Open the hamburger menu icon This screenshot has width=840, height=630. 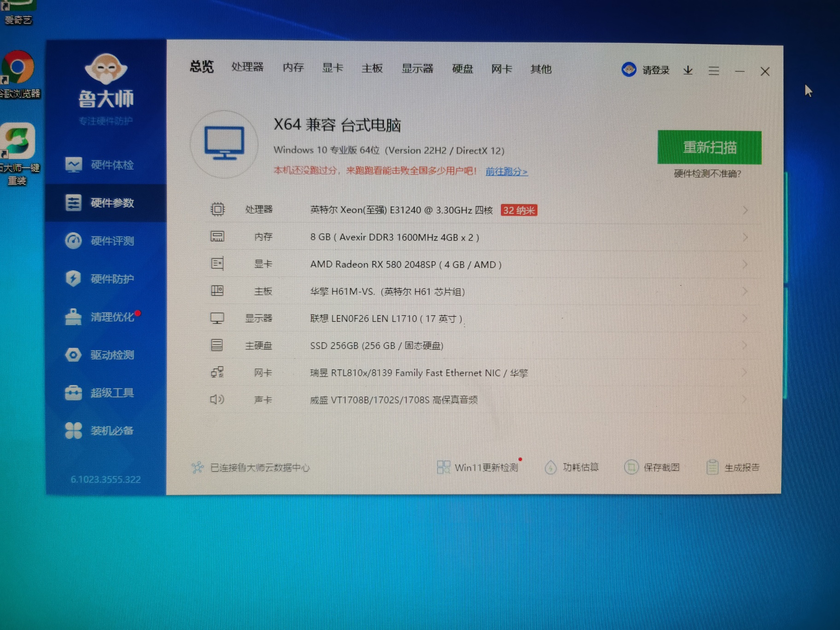[x=713, y=71]
